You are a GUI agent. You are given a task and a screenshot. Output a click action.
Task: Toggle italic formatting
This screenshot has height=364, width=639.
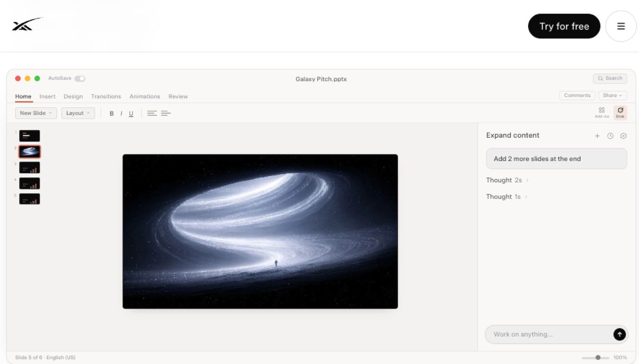pos(121,114)
